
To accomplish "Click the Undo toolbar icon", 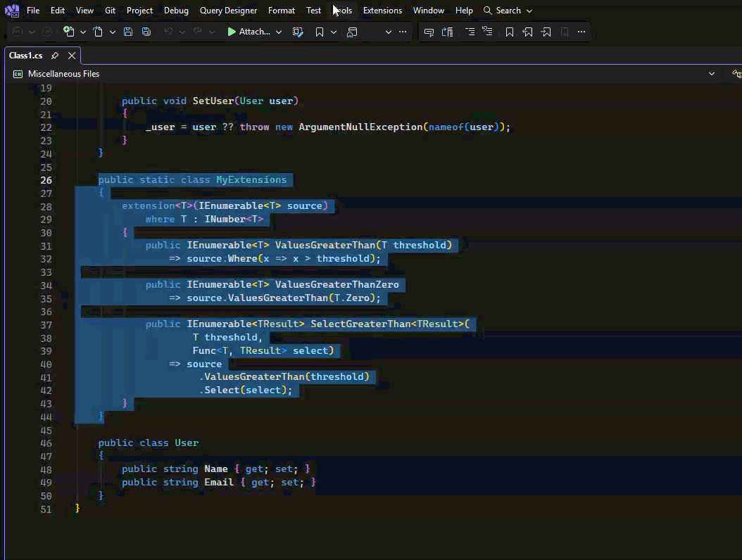I will (x=168, y=32).
